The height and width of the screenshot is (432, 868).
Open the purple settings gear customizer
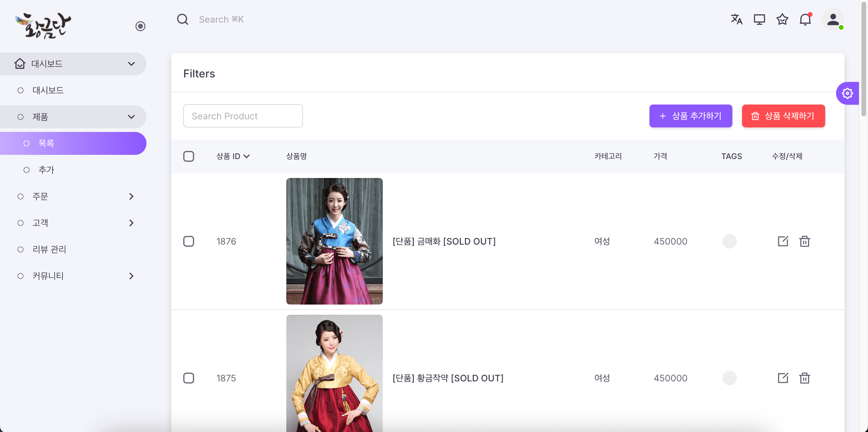tap(847, 93)
